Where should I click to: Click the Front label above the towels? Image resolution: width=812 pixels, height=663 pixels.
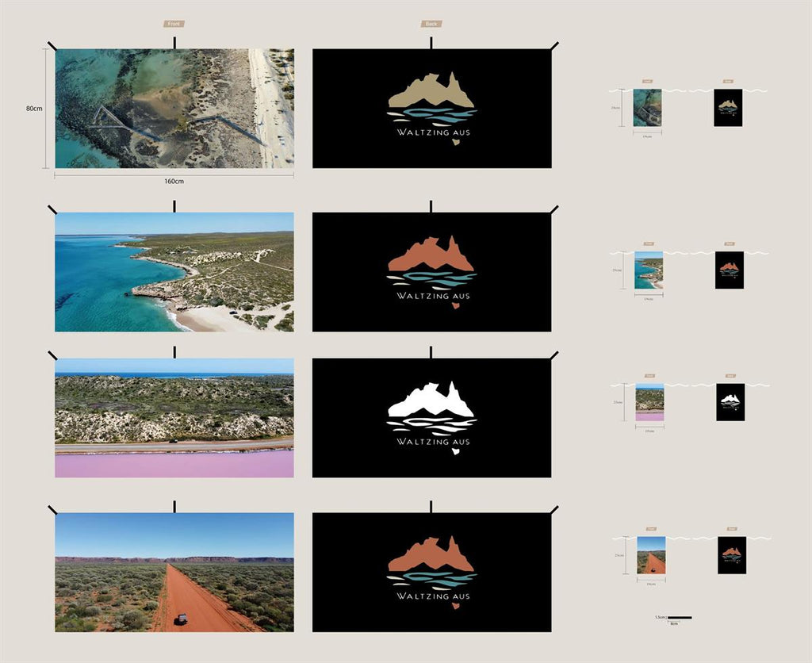tap(174, 25)
